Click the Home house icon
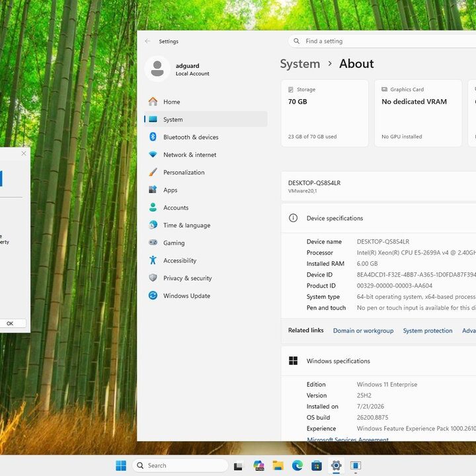 coord(153,101)
